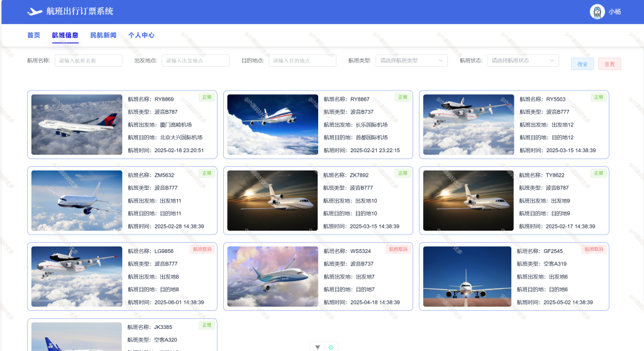Open ZM5632 flight thumbnail image

tap(77, 201)
